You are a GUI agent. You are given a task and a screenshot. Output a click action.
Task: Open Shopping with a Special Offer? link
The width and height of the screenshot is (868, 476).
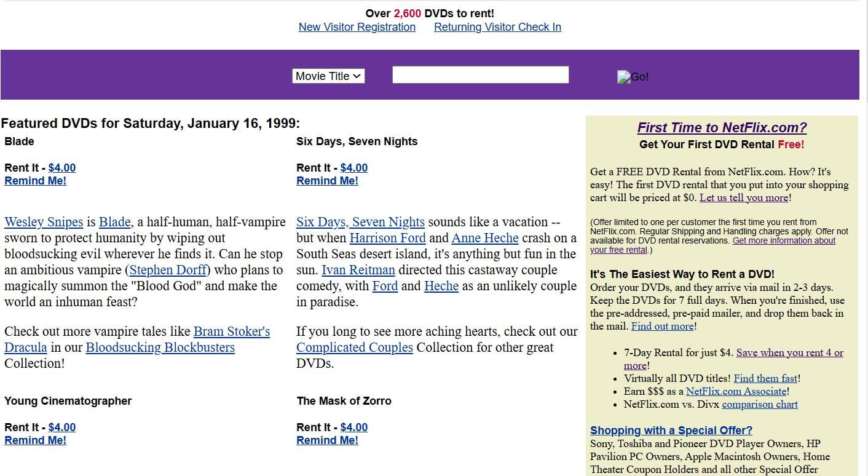pos(671,430)
